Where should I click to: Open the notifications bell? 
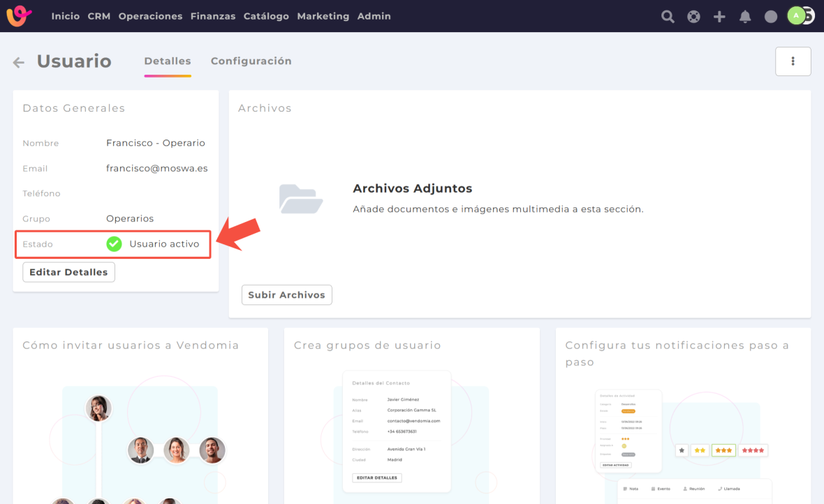tap(745, 16)
